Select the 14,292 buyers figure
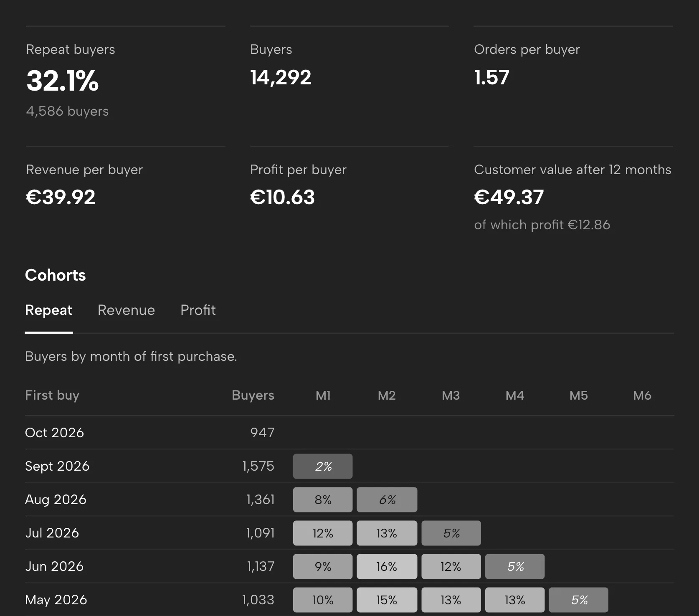This screenshot has width=699, height=616. tap(281, 77)
